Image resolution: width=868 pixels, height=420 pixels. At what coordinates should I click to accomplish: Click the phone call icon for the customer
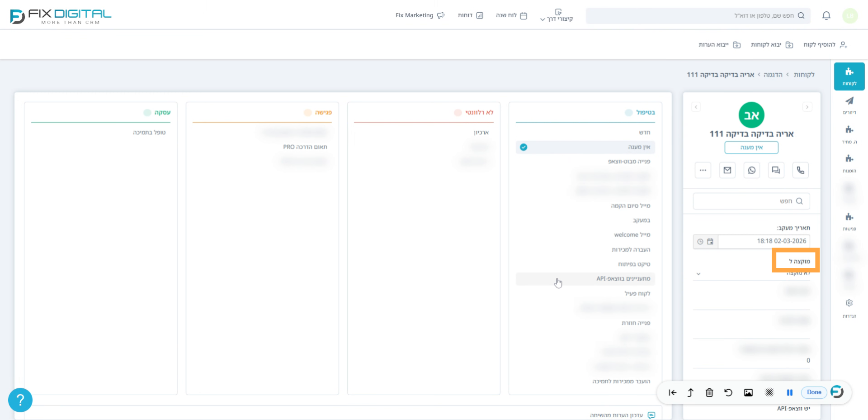point(800,170)
